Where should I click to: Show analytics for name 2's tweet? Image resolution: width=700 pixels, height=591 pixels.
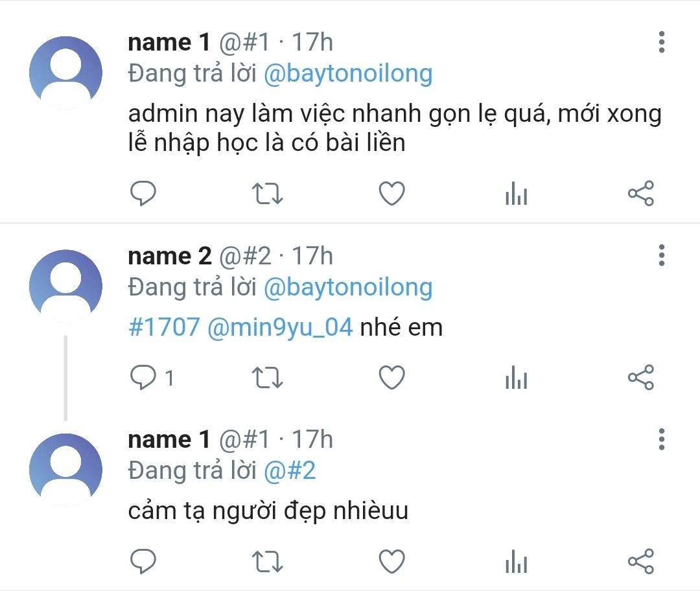coord(517,378)
